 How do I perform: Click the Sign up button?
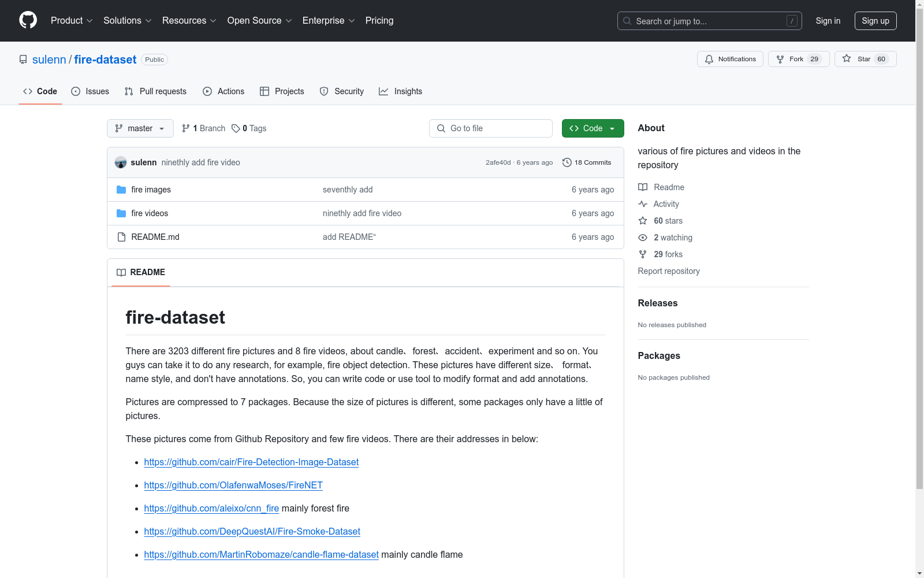pos(875,21)
